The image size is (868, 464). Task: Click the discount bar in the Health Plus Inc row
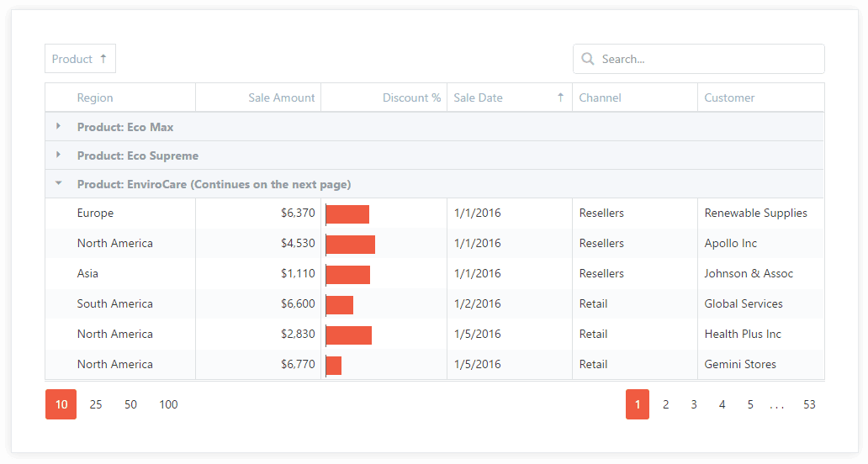[349, 335]
